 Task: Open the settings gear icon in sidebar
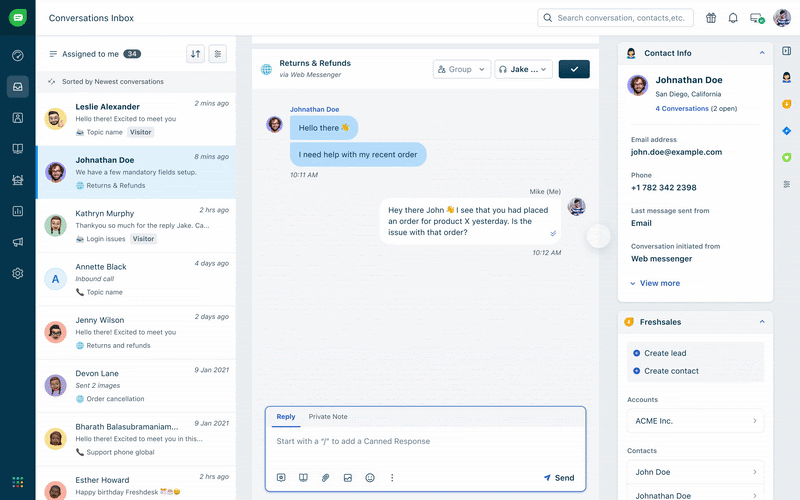pos(17,273)
